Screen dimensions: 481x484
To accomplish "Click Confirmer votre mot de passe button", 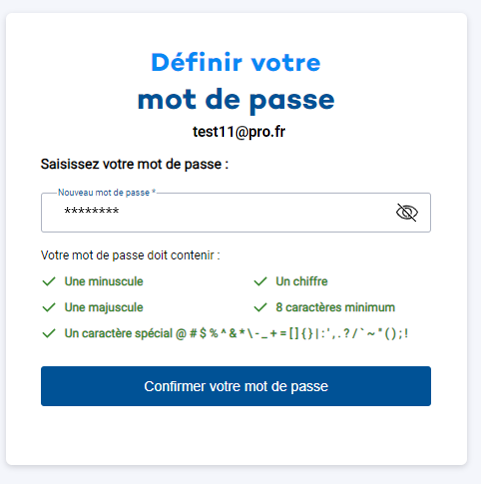I will pyautogui.click(x=236, y=386).
